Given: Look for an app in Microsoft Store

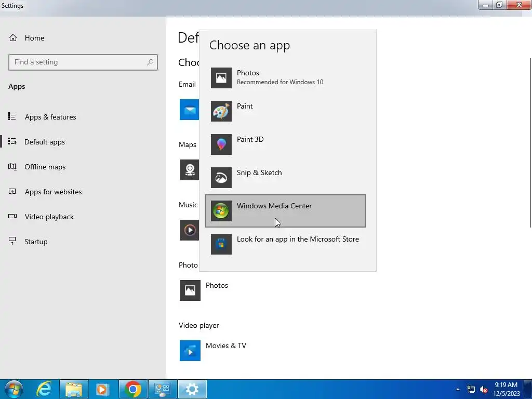Looking at the screenshot, I should click(285, 244).
